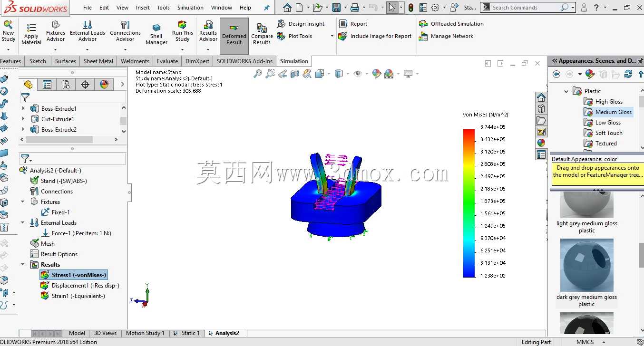Click the Rebuild traffic light icon
The image size is (644, 346).
pos(411,8)
